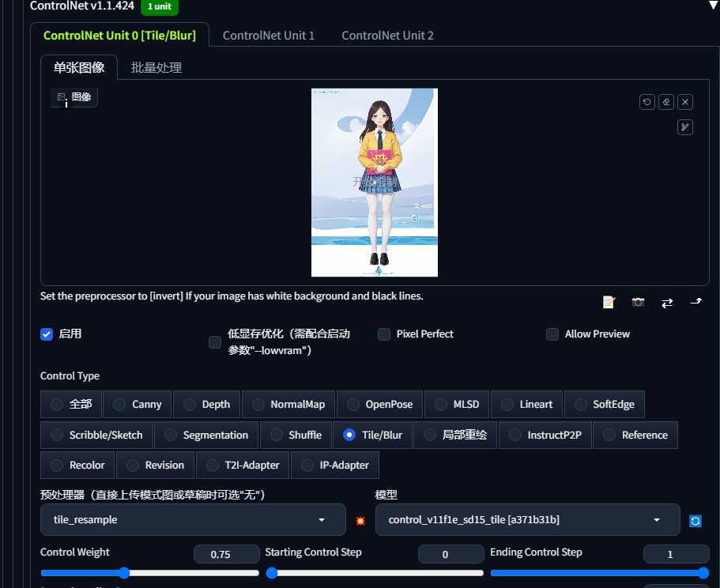Collapse the ControlNet panel triangle
The image size is (720, 588).
714,5
